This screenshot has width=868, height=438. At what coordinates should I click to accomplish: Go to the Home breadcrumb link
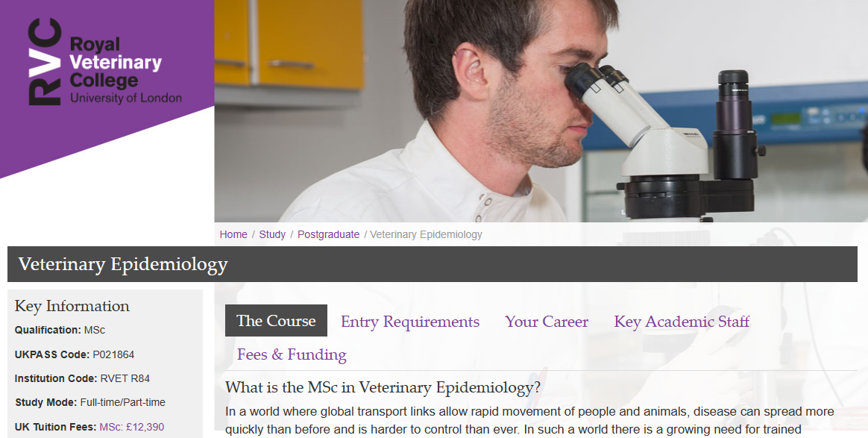tap(233, 234)
